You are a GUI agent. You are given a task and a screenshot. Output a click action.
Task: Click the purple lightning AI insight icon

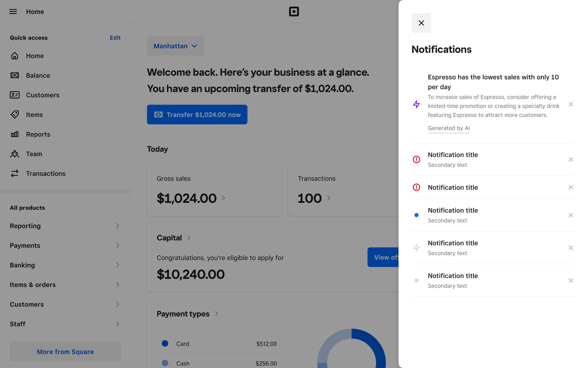(x=416, y=104)
